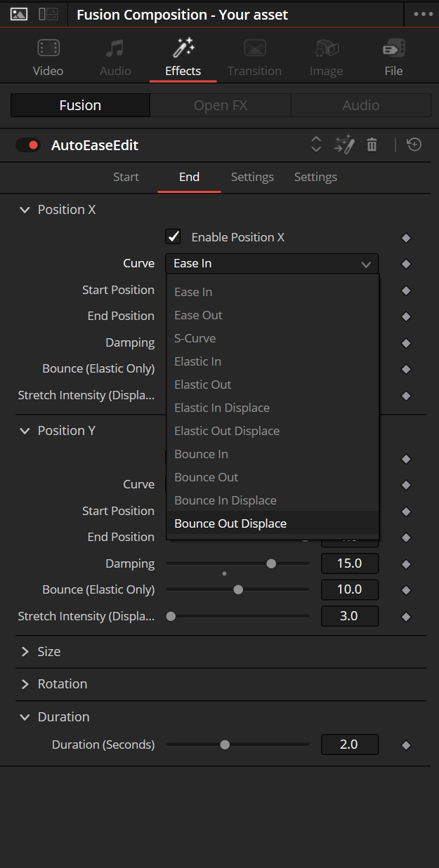439x868 pixels.
Task: Open the three-dot options menu
Action: (x=424, y=14)
